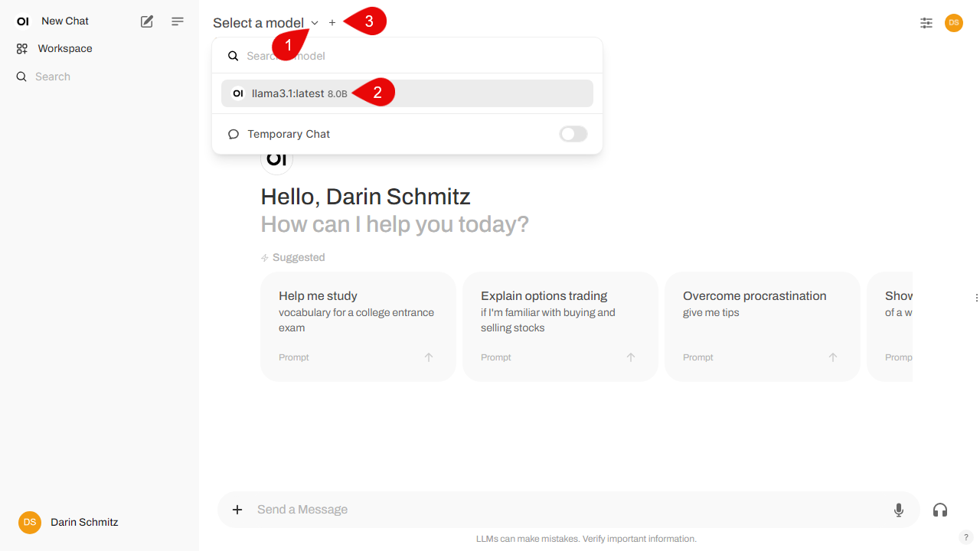This screenshot has width=980, height=551.
Task: Choose the Overcome procrastination suggestion
Action: pyautogui.click(x=762, y=326)
